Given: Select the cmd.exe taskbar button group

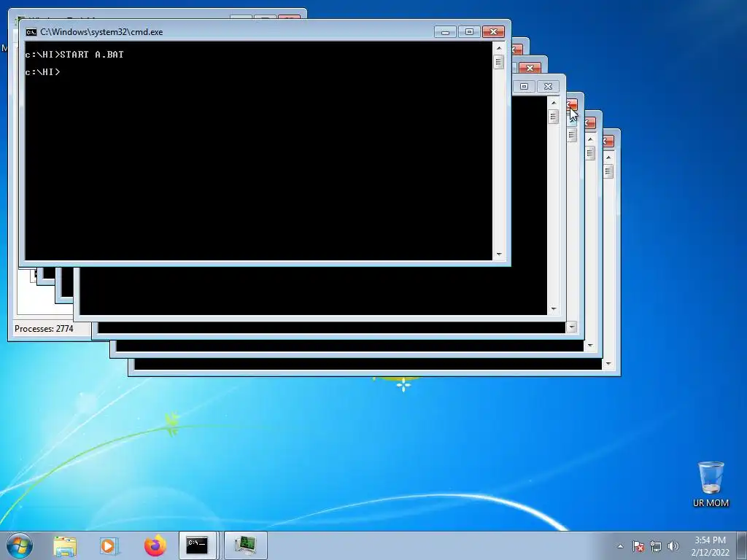Looking at the screenshot, I should (198, 545).
